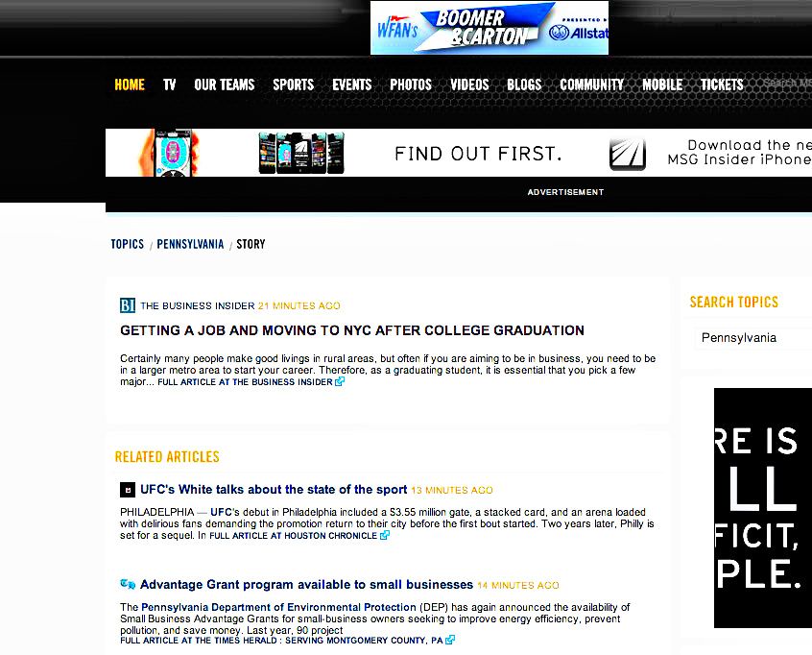Open the BLOGS nav item
The image size is (812, 655).
[524, 85]
